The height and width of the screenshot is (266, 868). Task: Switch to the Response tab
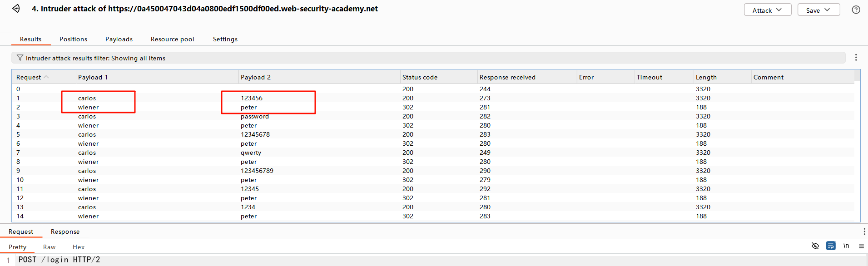[65, 232]
